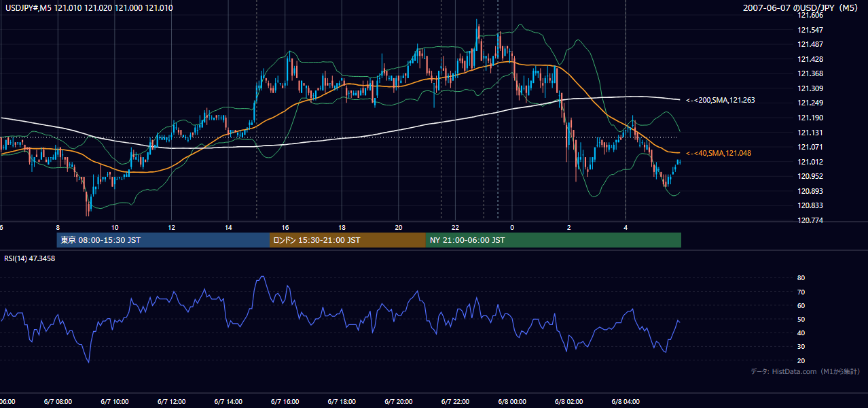Image resolution: width=868 pixels, height=408 pixels.
Task: Click hour tick 22 below the price chart
Action: click(x=456, y=227)
